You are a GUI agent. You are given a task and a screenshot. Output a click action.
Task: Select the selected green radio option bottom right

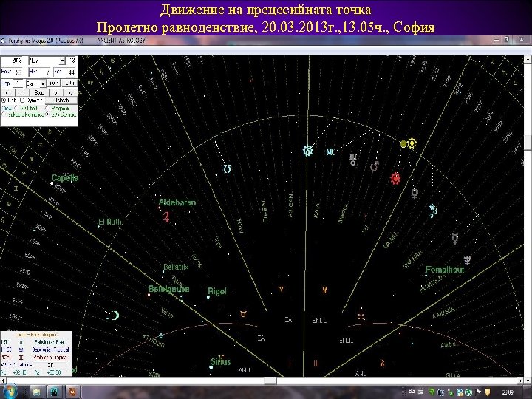47,114
